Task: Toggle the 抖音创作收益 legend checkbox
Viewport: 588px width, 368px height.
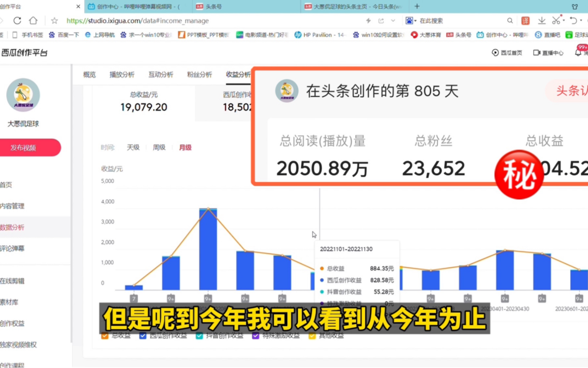Action: click(x=199, y=336)
